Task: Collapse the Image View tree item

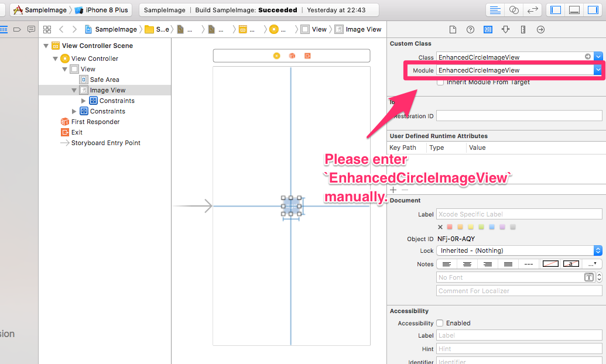Action: point(74,91)
